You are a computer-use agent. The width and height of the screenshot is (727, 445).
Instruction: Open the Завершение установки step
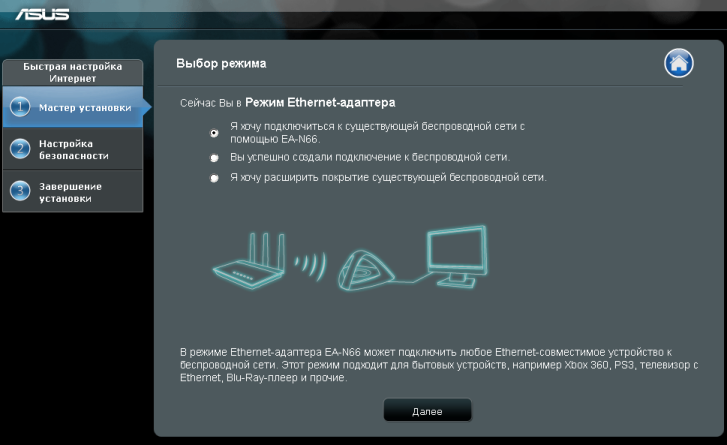73,191
